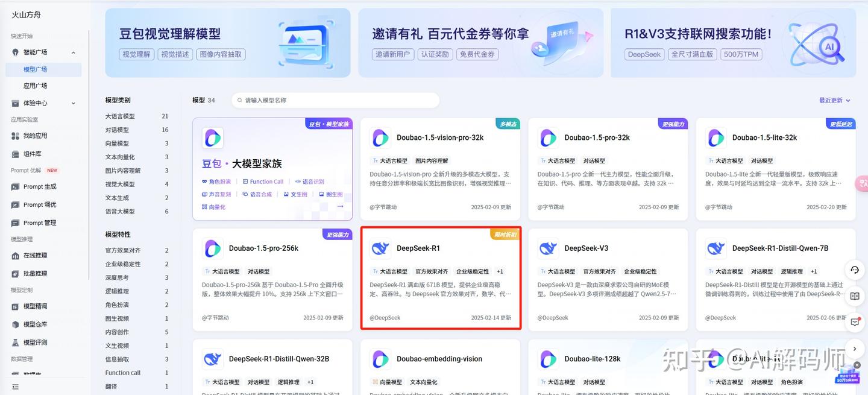
Task: Click the 体验中心 sidebar icon
Action: point(16,103)
